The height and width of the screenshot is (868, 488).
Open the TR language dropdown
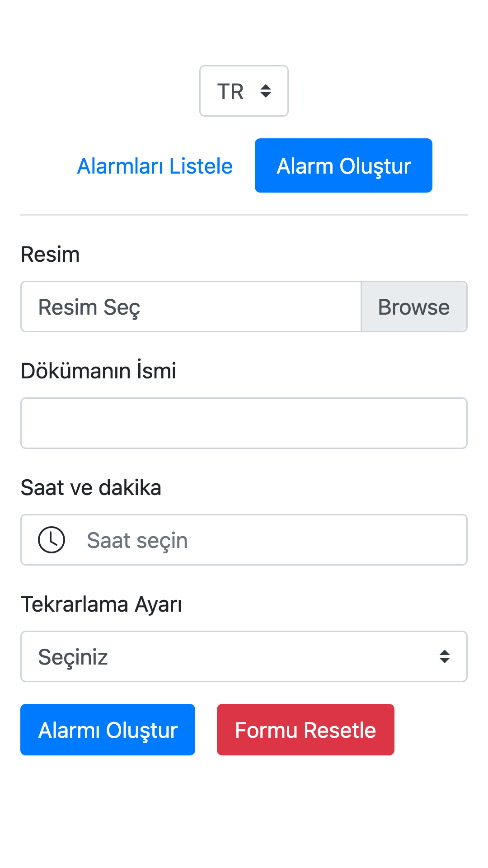(244, 91)
